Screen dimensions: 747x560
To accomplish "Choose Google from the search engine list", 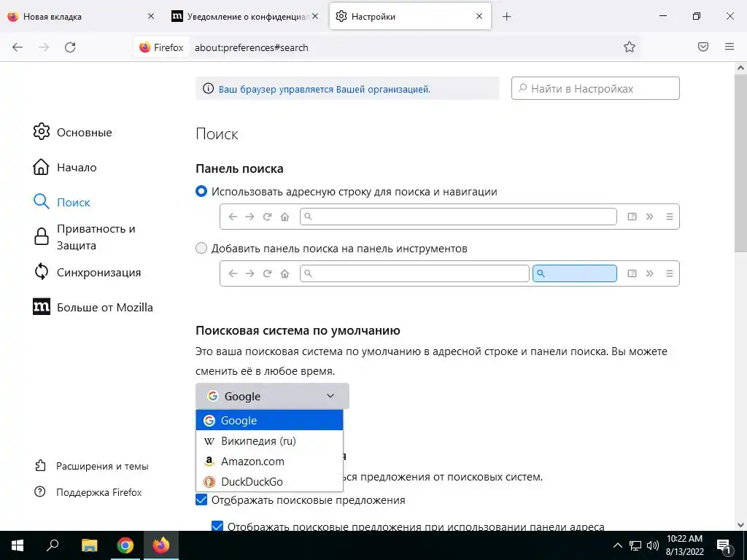I will point(269,420).
